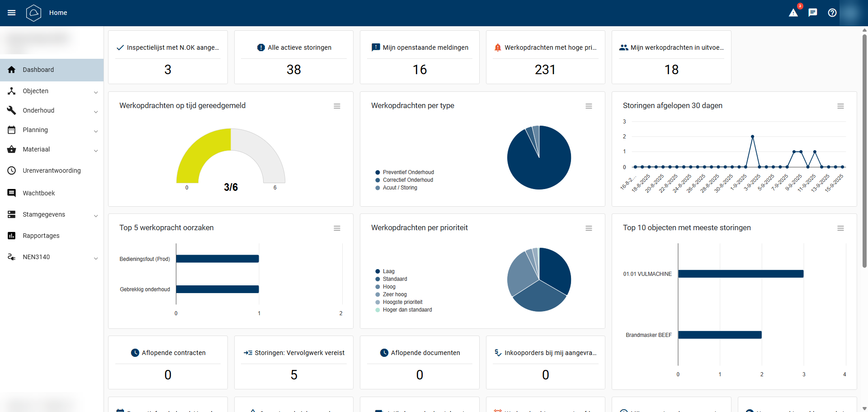868x412 pixels.
Task: Open menu of Werkopdrachten per type chart
Action: tap(589, 106)
